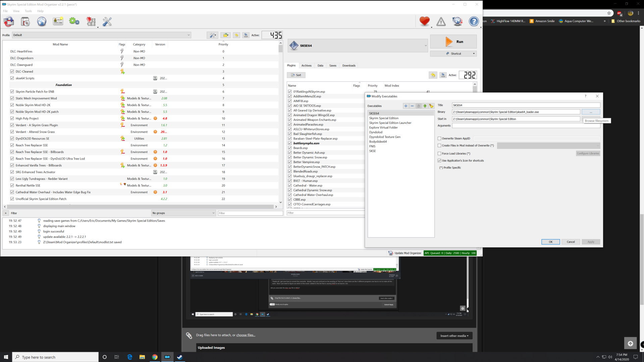The width and height of the screenshot is (644, 362).
Task: Click the Sort plugins button
Action: click(x=296, y=75)
